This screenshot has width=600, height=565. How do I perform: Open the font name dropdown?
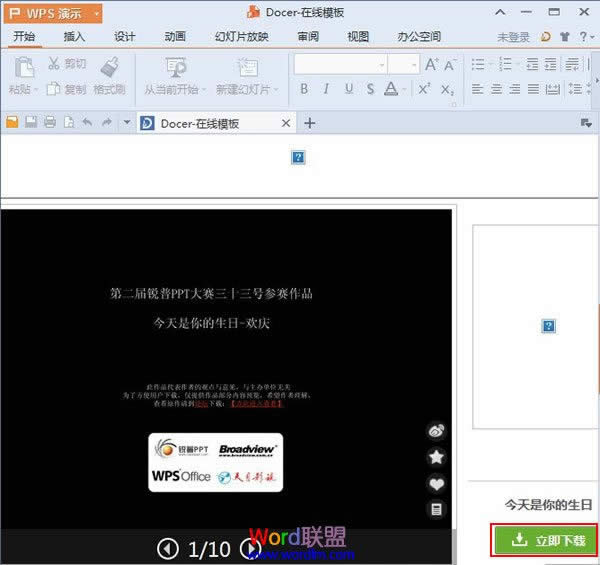coord(381,64)
